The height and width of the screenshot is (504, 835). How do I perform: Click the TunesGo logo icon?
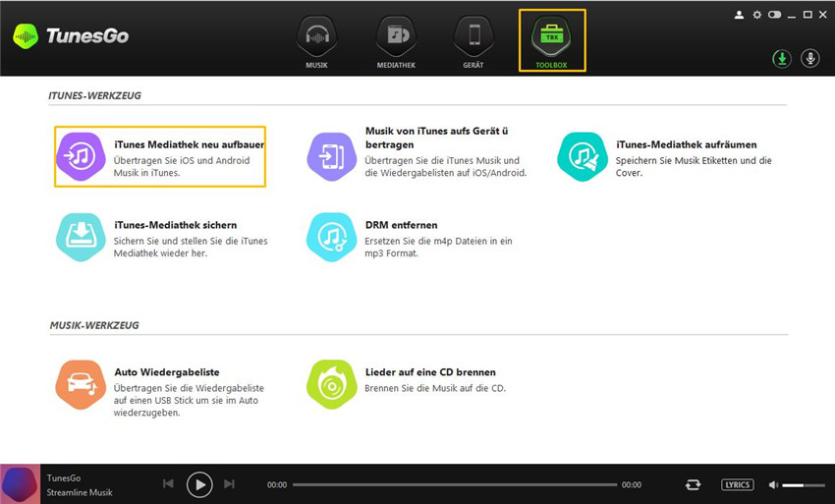point(26,36)
